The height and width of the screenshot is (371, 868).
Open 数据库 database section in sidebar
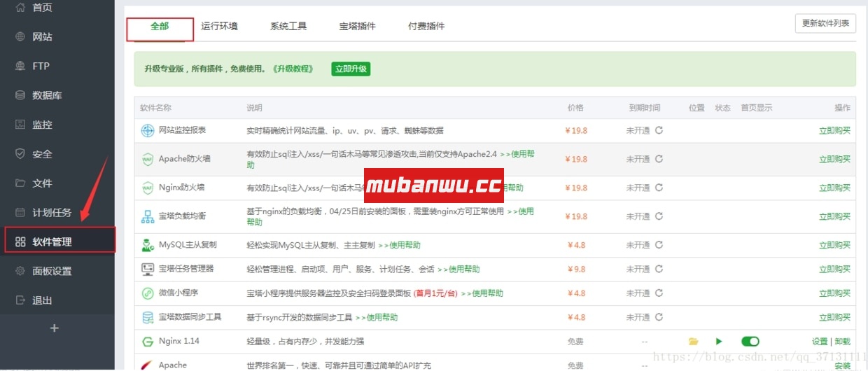pos(57,95)
